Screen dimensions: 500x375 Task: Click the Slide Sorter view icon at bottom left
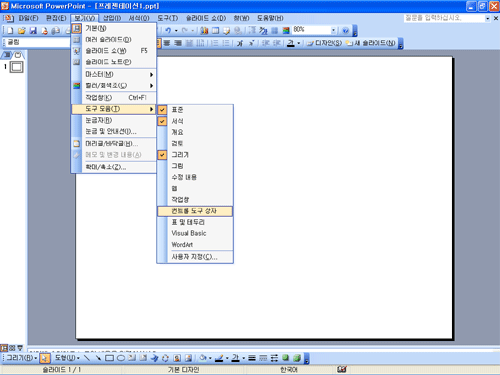[x=12, y=348]
